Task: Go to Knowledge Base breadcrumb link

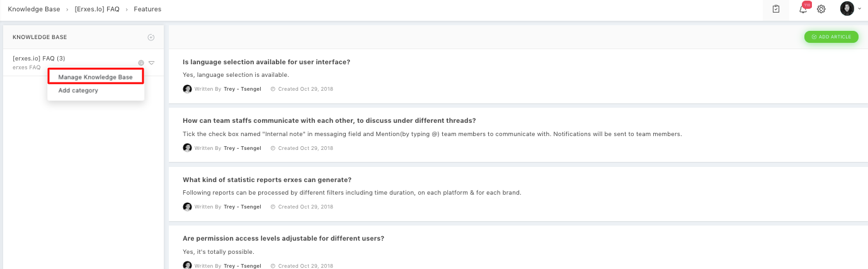Action: coord(34,9)
